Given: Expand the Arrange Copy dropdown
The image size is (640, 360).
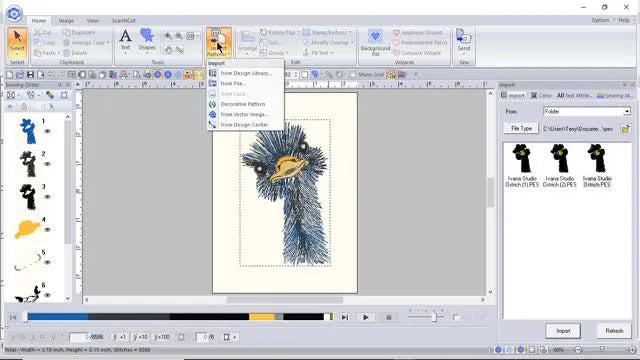Looking at the screenshot, I should (x=108, y=42).
